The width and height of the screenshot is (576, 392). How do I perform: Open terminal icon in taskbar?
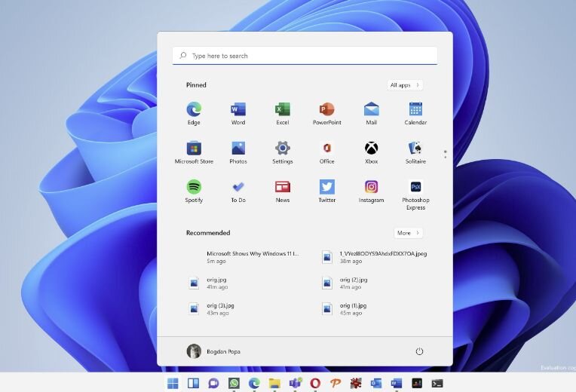437,383
